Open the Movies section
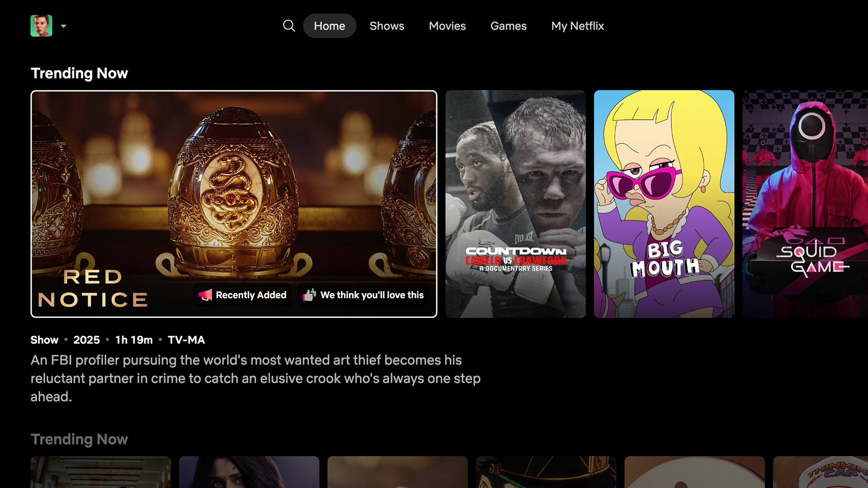 point(447,26)
